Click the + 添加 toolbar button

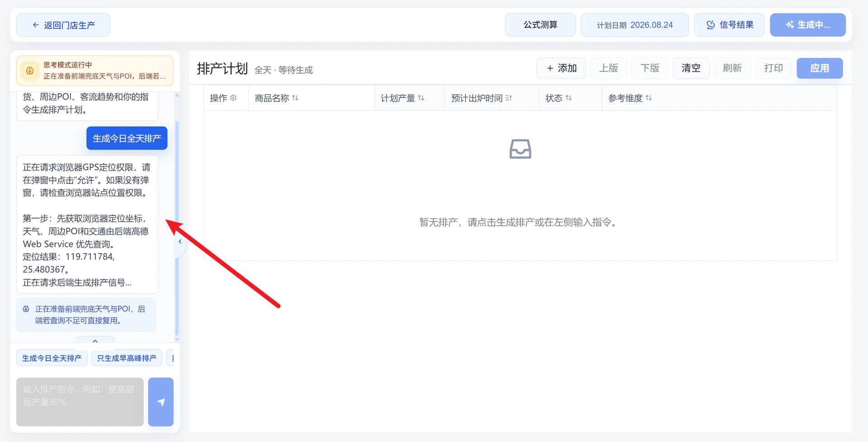561,68
